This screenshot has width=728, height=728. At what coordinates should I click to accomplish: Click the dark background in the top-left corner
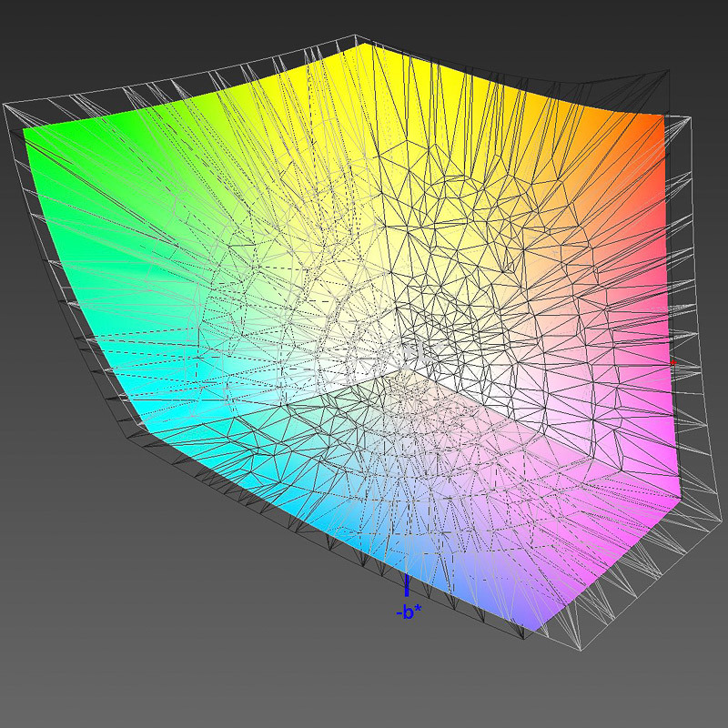36,27
